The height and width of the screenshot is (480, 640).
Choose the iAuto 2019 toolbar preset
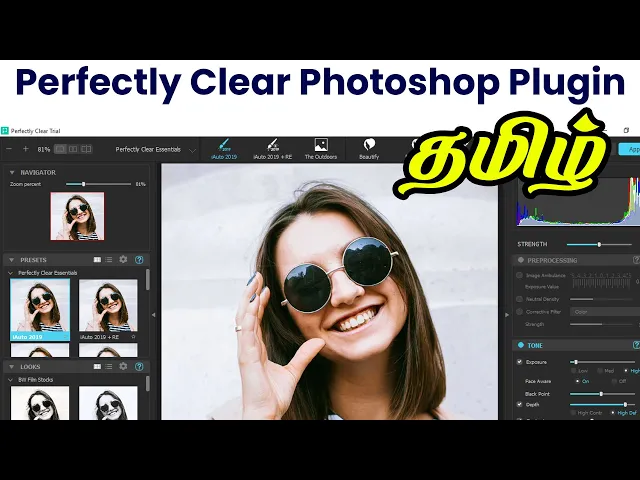pyautogui.click(x=224, y=149)
